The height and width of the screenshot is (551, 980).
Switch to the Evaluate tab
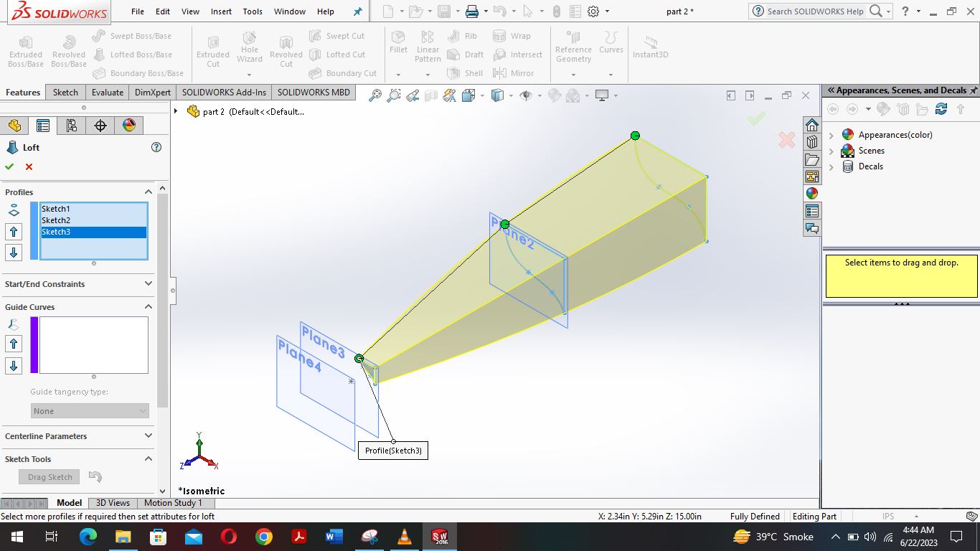pyautogui.click(x=108, y=92)
